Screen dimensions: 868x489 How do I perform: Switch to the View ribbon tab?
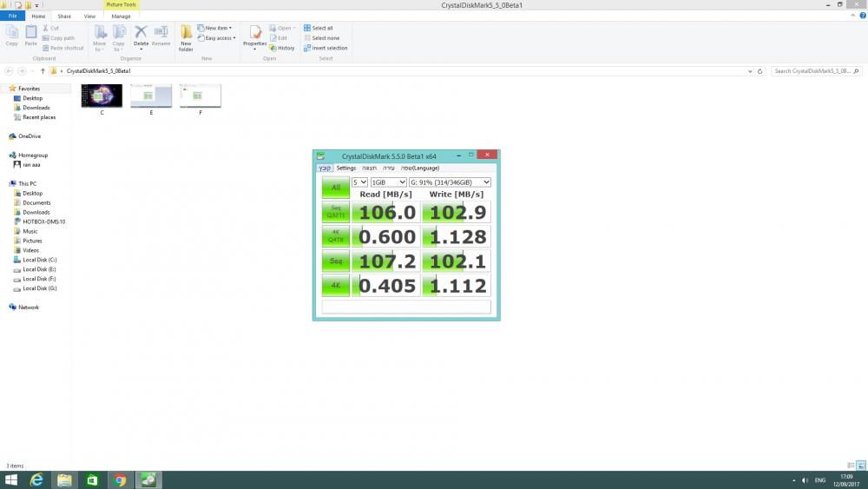coord(89,16)
